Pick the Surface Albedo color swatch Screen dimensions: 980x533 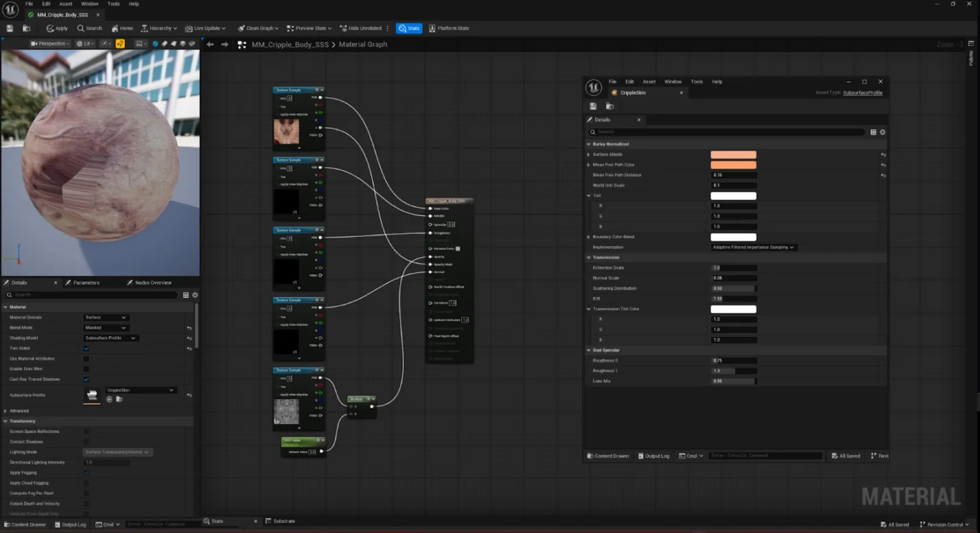click(734, 155)
